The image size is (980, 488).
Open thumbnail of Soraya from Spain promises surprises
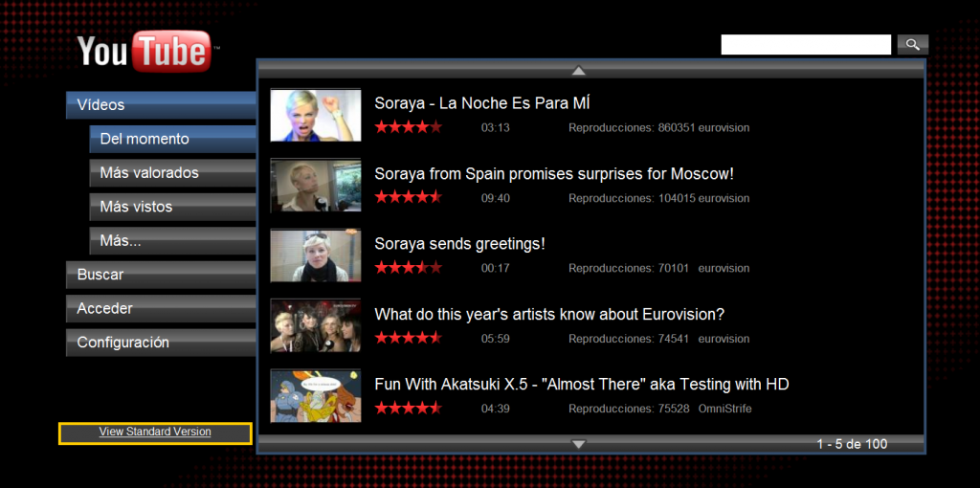coord(316,186)
